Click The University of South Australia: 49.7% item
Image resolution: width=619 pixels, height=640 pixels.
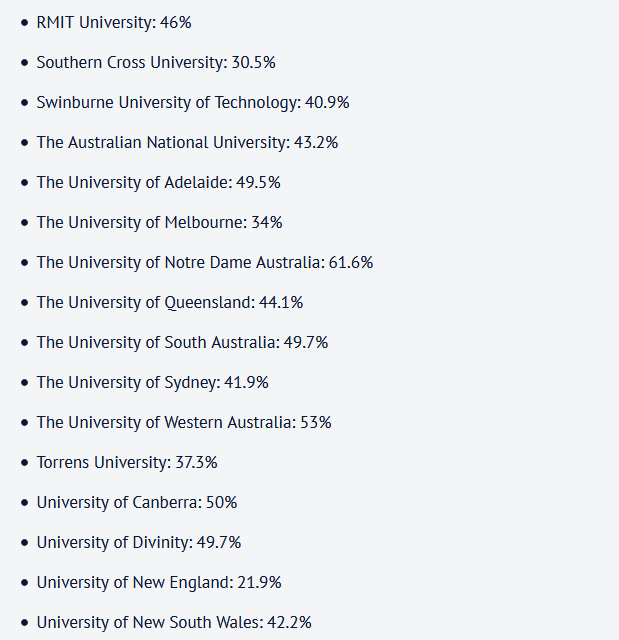[182, 342]
